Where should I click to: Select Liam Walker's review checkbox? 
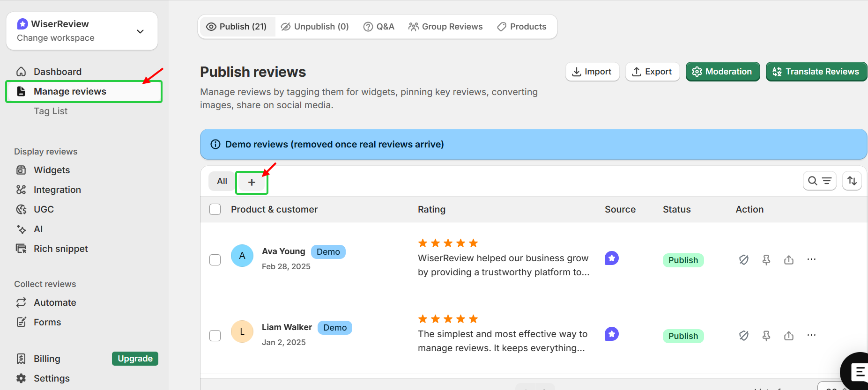(x=215, y=336)
